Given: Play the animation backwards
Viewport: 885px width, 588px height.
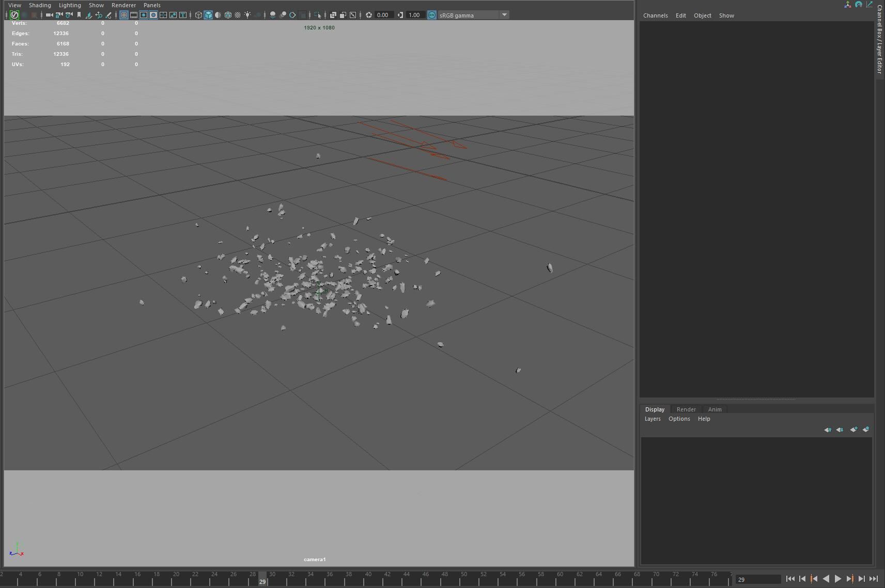Looking at the screenshot, I should coord(826,579).
